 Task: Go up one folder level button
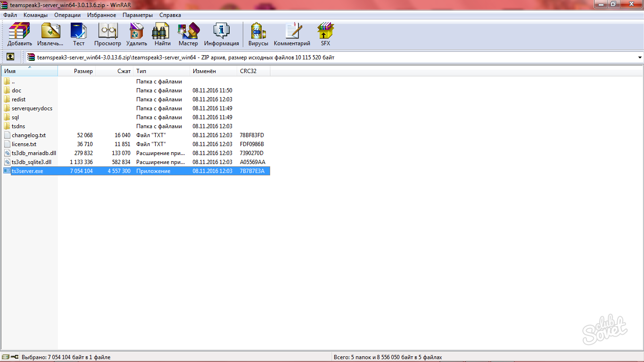click(x=10, y=57)
